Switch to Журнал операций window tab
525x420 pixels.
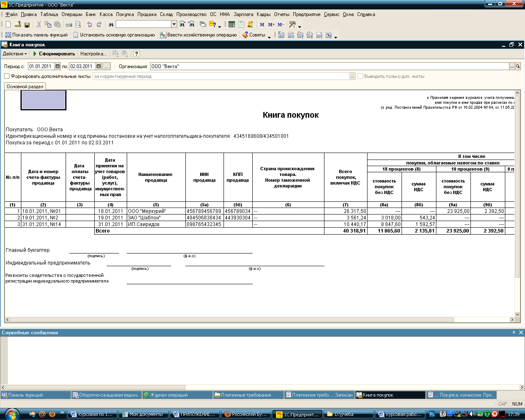click(x=177, y=395)
